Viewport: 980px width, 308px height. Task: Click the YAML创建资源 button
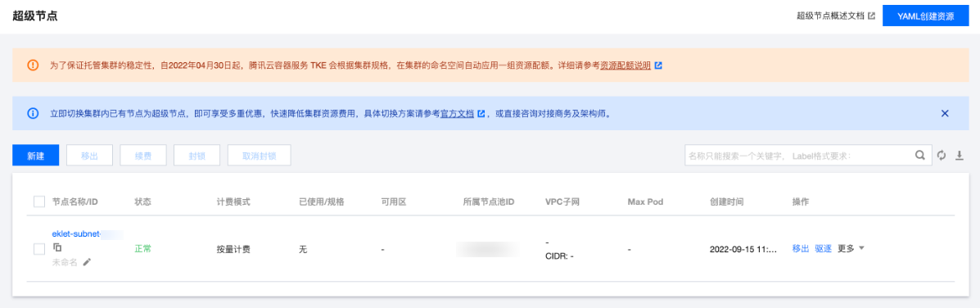pos(926,16)
